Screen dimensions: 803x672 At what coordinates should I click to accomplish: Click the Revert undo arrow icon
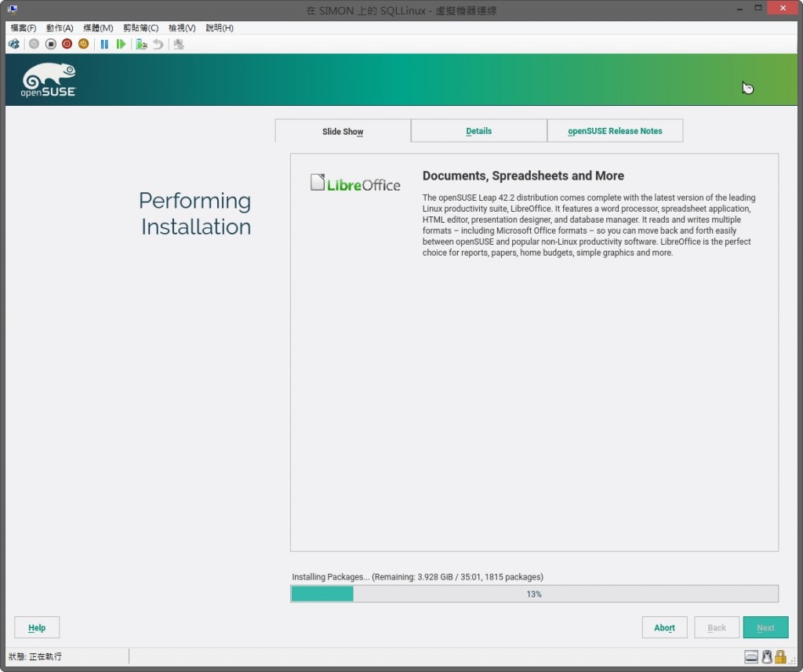(x=158, y=44)
